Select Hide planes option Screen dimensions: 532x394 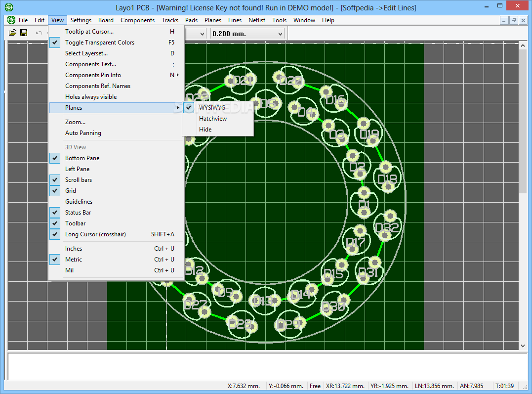pyautogui.click(x=218, y=130)
